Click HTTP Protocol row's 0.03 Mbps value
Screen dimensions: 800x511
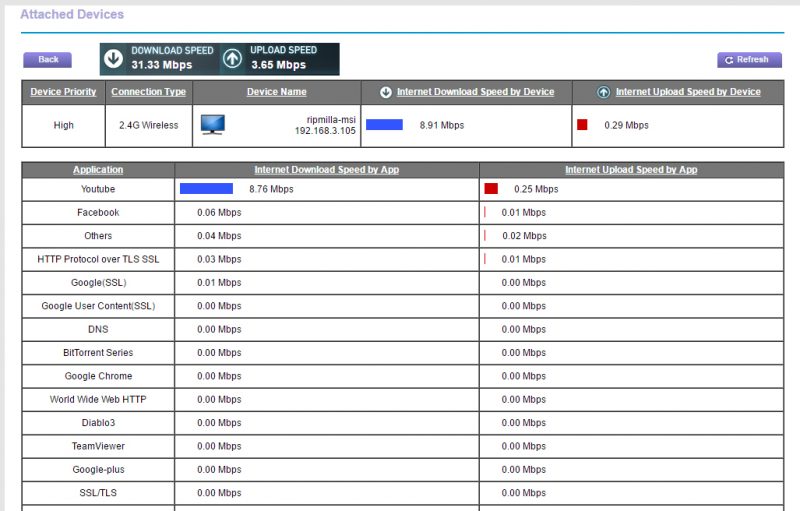pos(219,260)
